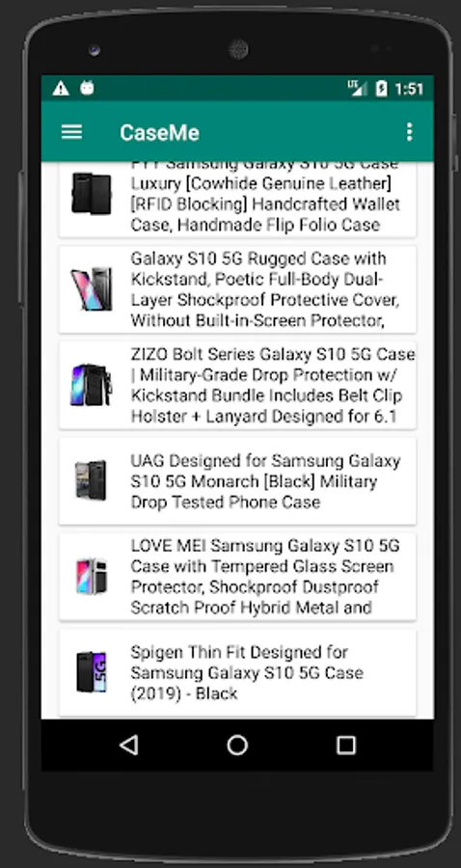Screen dimensions: 461x868
Task: Open the ZIZO Bolt Series case listing
Action: pyautogui.click(x=237, y=385)
